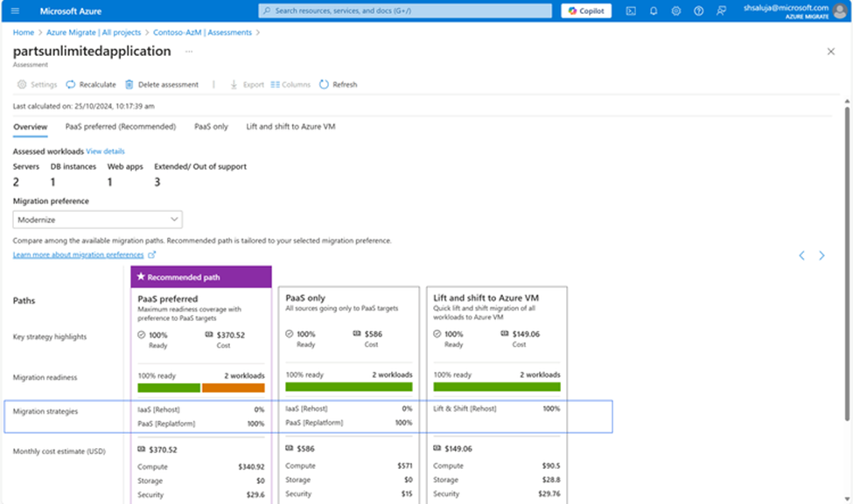Click Delete assessment
Image resolution: width=853 pixels, height=504 pixels.
(162, 84)
